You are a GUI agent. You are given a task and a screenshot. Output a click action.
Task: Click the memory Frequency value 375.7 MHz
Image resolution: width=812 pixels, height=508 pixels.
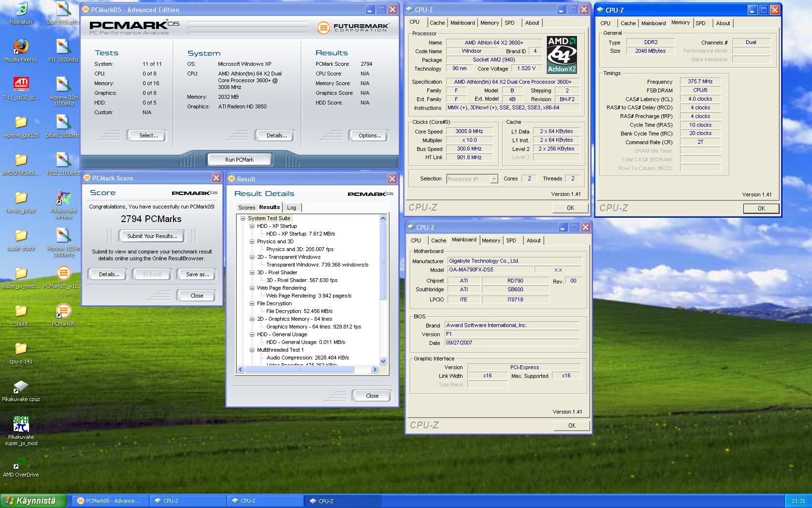pyautogui.click(x=700, y=82)
